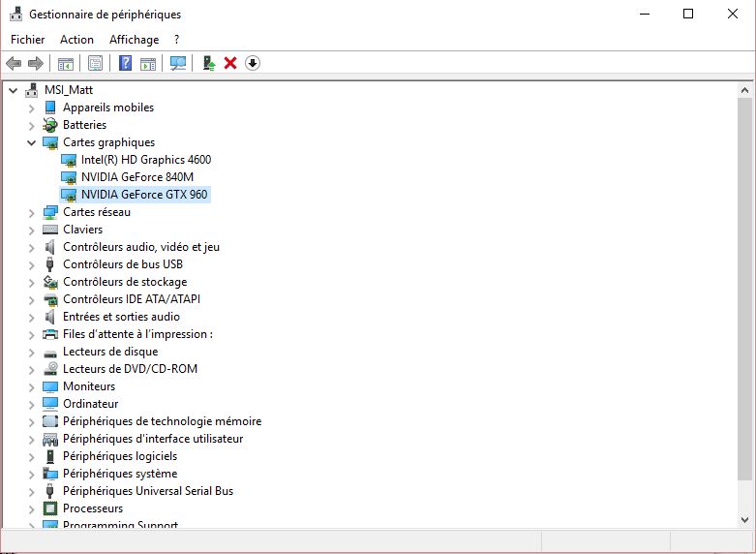This screenshot has width=756, height=554.
Task: Click the blue Help question mark icon
Action: click(126, 63)
